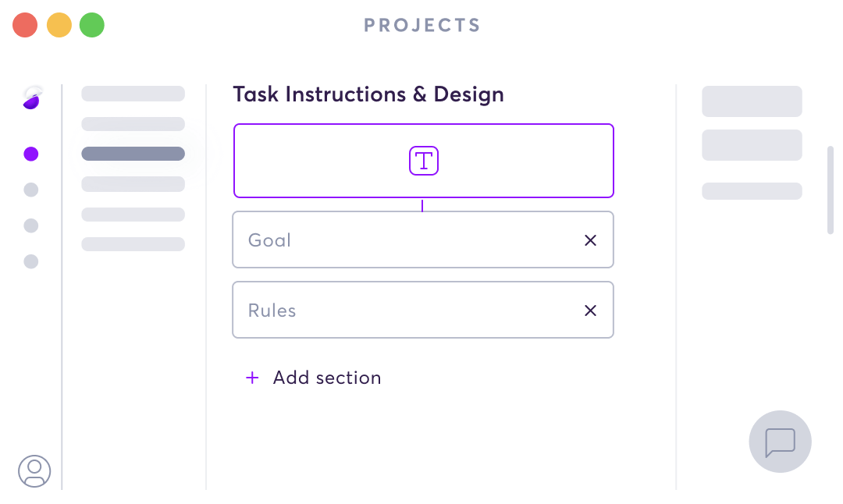Remove the Rules section with X
The width and height of the screenshot is (843, 504).
tap(590, 311)
